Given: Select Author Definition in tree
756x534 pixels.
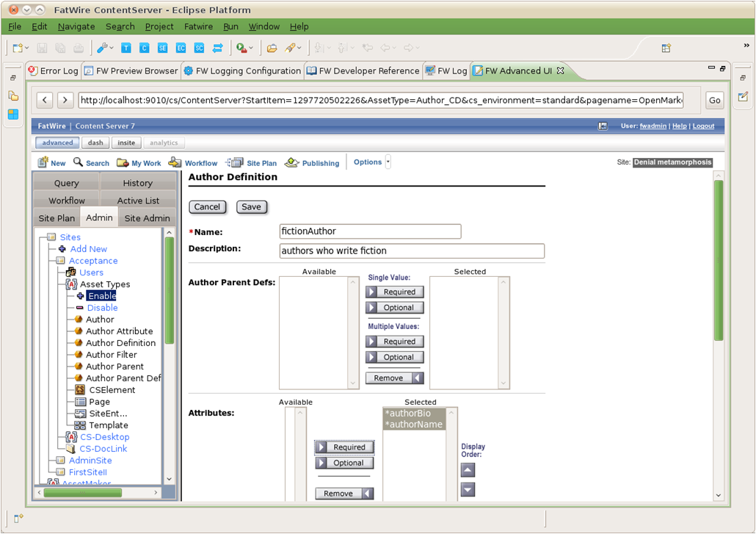Looking at the screenshot, I should (120, 343).
